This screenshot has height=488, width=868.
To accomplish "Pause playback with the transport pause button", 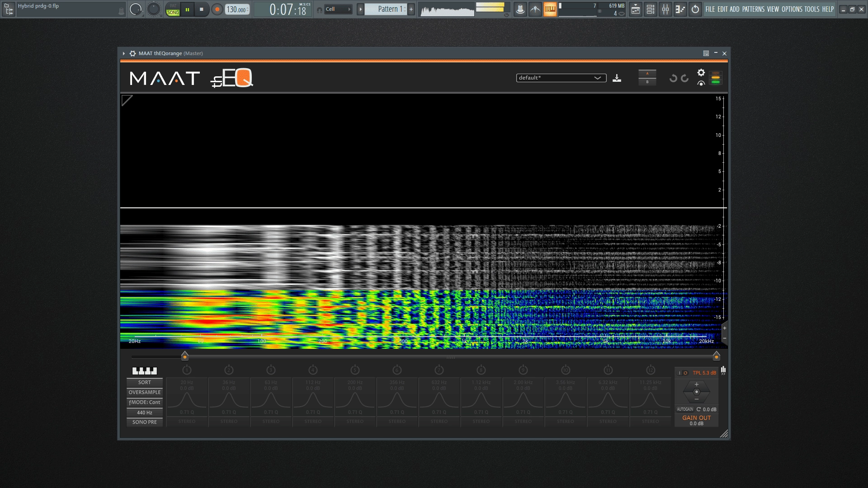I will (x=187, y=9).
